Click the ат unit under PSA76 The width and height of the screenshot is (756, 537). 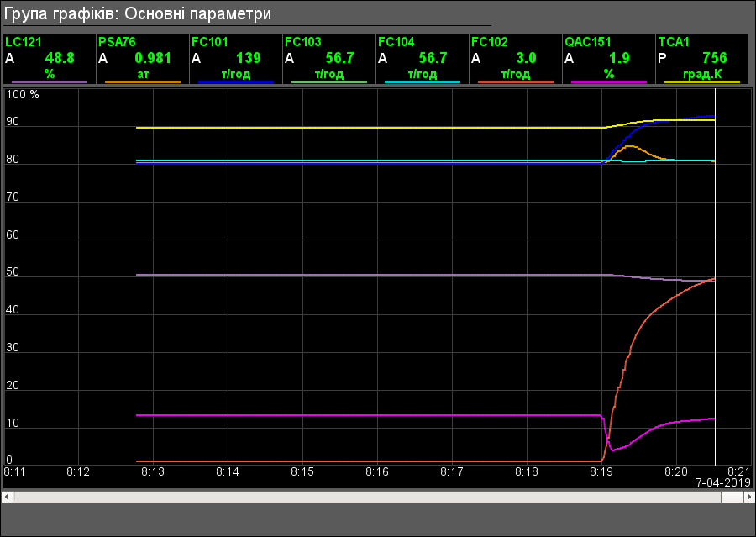[x=143, y=74]
